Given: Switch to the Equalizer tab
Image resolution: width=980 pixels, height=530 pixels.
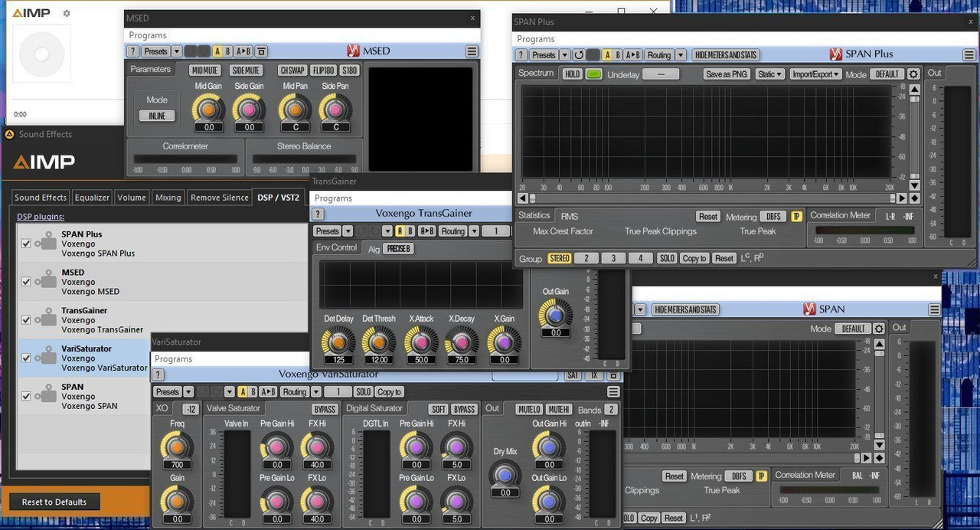Looking at the screenshot, I should [x=92, y=198].
